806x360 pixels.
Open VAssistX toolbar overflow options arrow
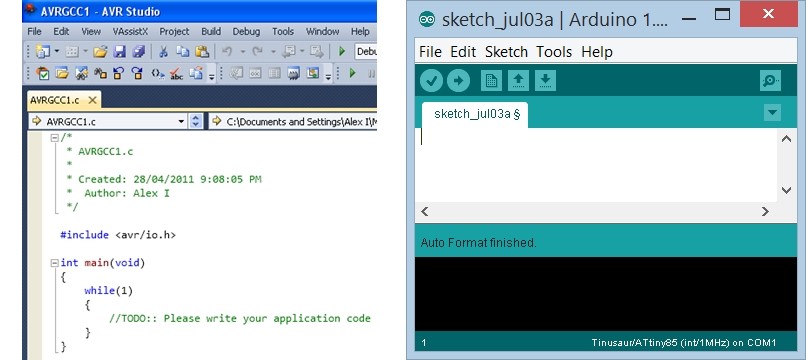[211, 77]
